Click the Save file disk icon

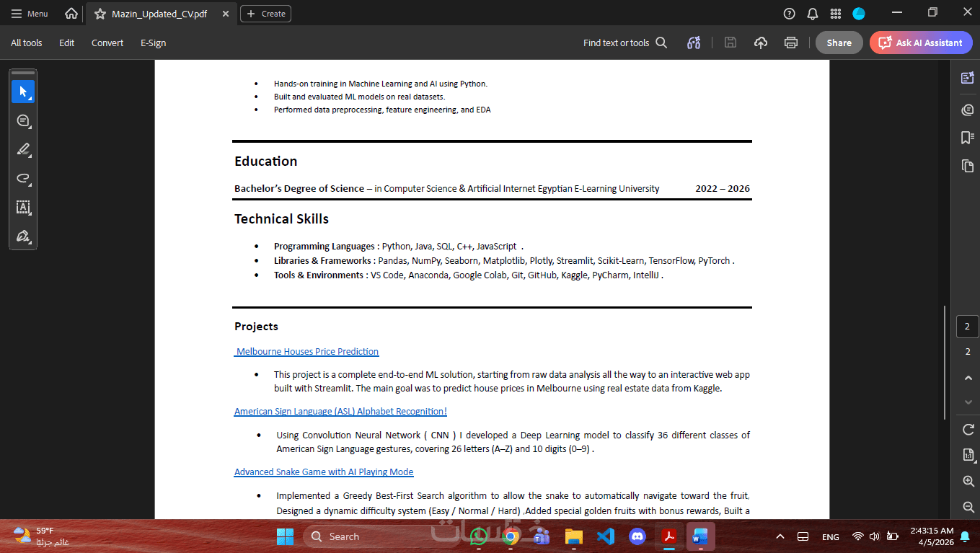tap(730, 43)
